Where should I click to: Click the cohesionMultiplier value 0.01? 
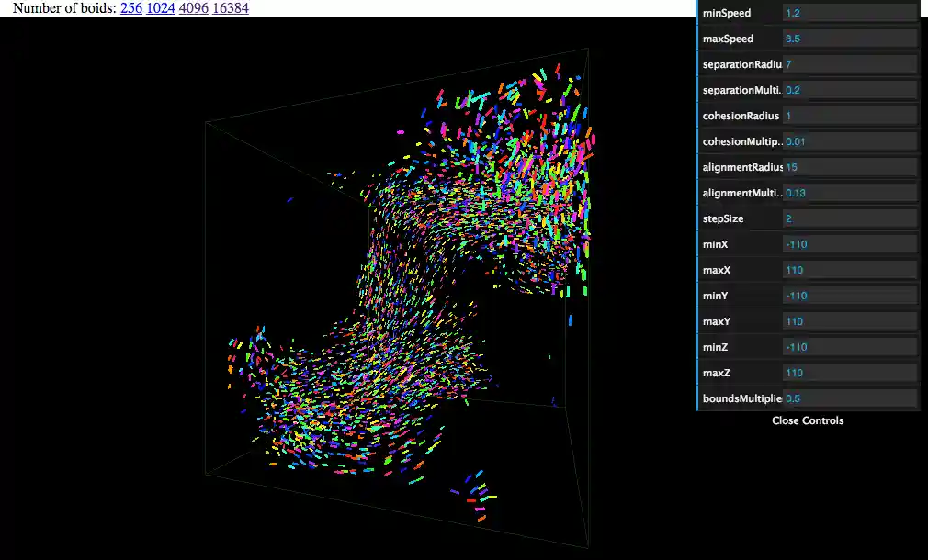tap(849, 142)
